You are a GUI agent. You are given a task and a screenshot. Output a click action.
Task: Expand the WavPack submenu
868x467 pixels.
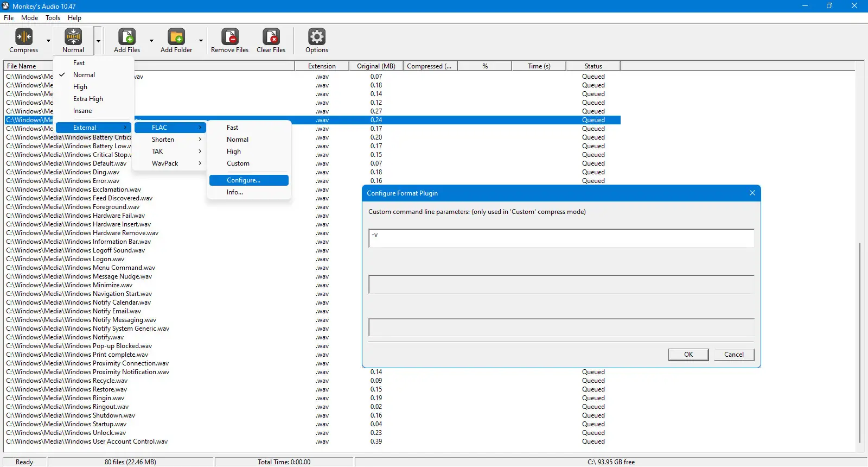pyautogui.click(x=170, y=163)
